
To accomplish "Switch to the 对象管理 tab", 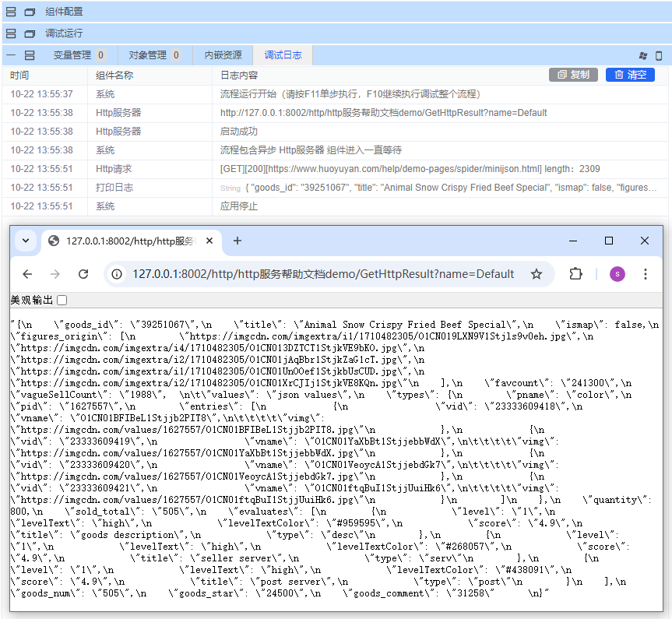I will 150,55.
